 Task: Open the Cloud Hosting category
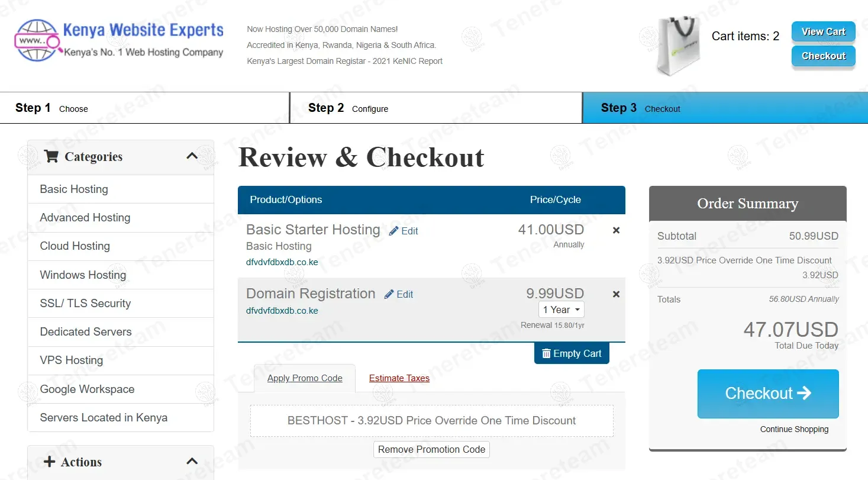click(121, 246)
